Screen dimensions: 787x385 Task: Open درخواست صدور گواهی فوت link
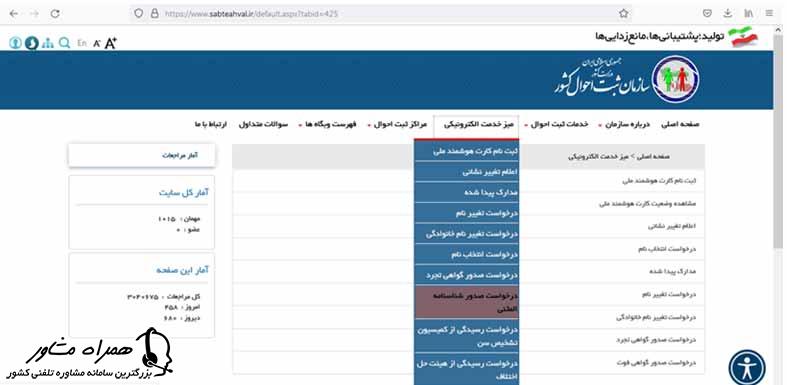click(x=657, y=362)
